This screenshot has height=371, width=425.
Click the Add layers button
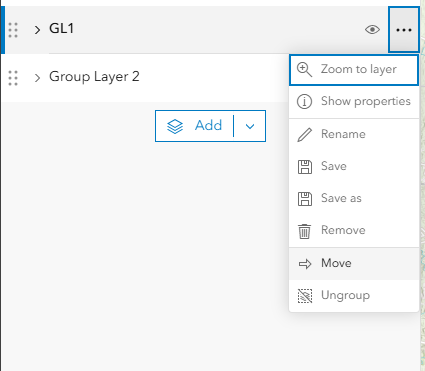point(194,126)
